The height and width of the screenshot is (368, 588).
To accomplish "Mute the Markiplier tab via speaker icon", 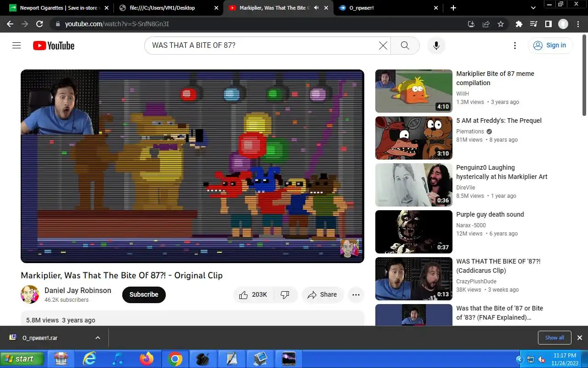I will click(316, 8).
